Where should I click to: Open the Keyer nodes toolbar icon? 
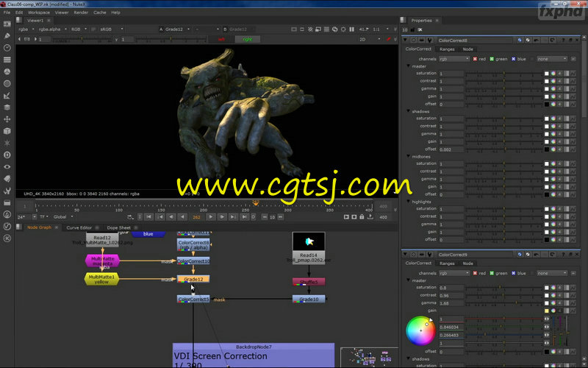coord(7,96)
